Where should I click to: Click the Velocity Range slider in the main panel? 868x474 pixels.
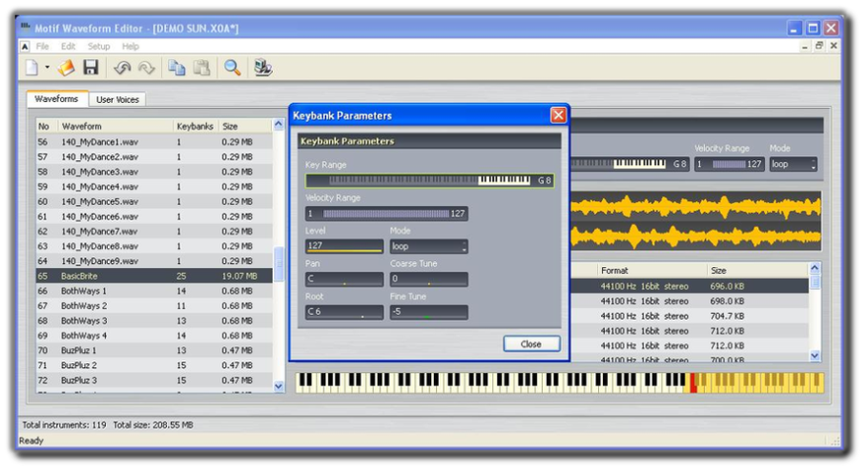(x=730, y=164)
